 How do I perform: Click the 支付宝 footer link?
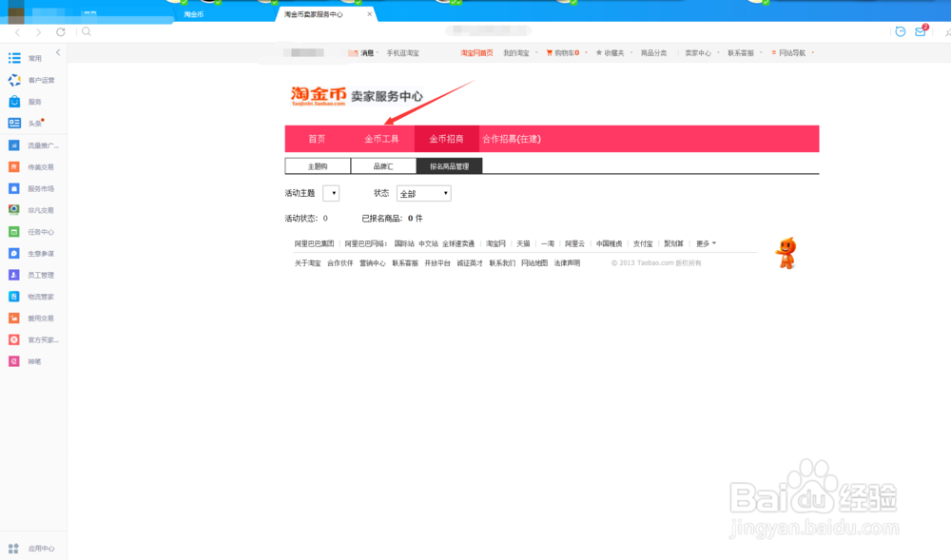(643, 243)
